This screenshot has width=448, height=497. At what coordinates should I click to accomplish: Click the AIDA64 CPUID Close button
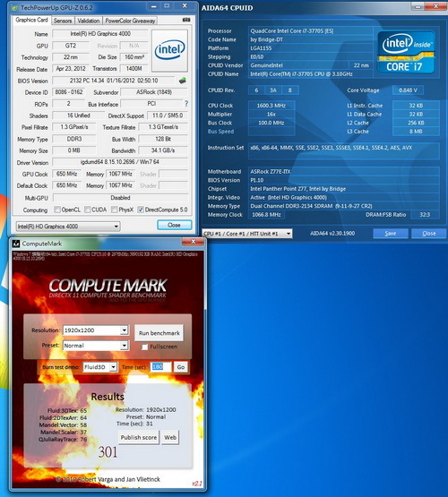click(x=428, y=234)
